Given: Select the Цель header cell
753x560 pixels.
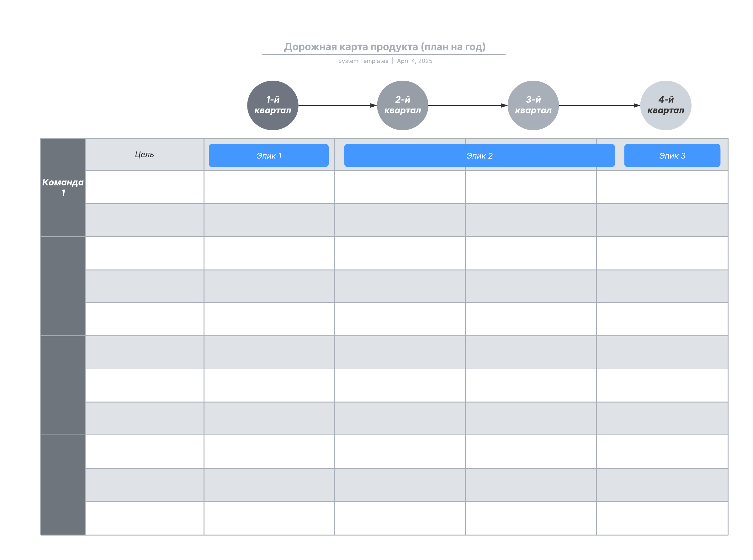Looking at the screenshot, I should click(144, 154).
